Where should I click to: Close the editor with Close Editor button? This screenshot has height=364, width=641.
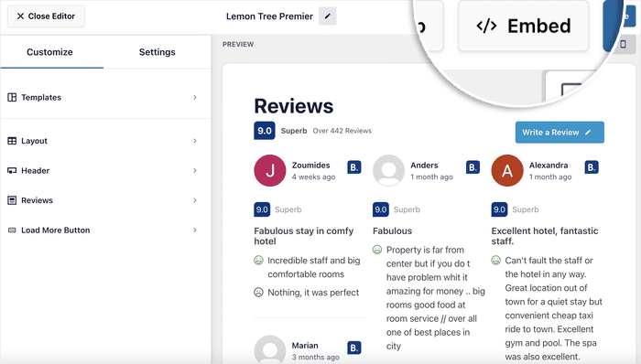click(x=46, y=16)
